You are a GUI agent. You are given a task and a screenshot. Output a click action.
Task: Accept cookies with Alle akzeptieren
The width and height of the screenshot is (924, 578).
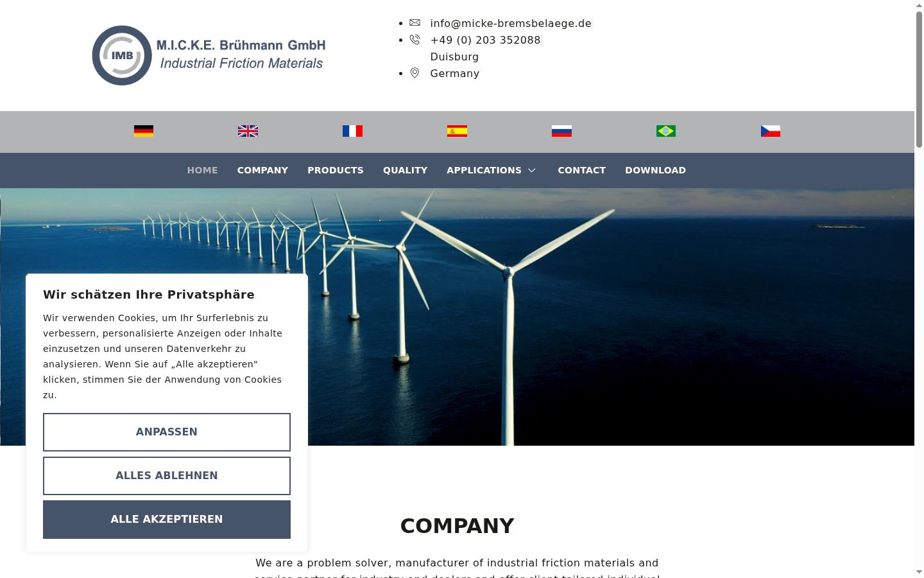tap(167, 520)
